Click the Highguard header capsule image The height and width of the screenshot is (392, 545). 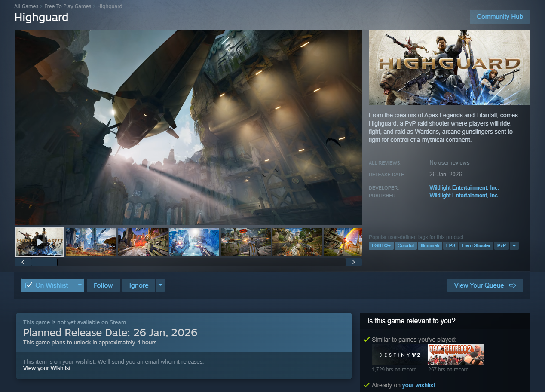[x=449, y=67]
